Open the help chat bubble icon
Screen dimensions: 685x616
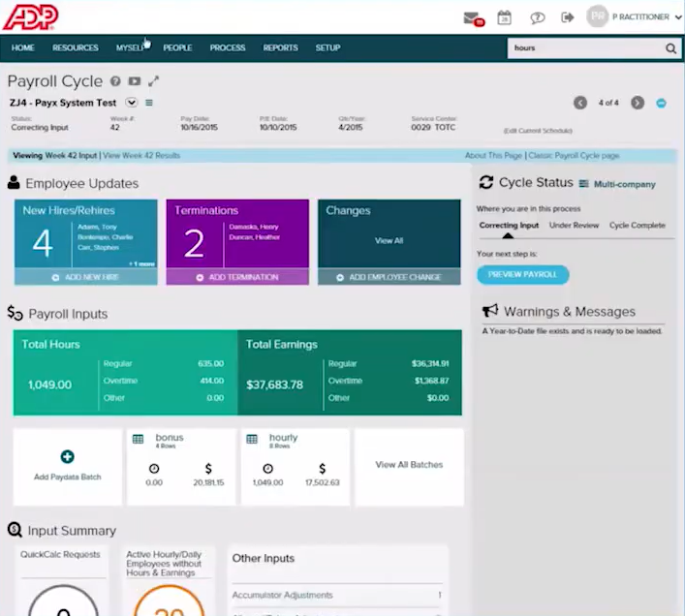(538, 17)
